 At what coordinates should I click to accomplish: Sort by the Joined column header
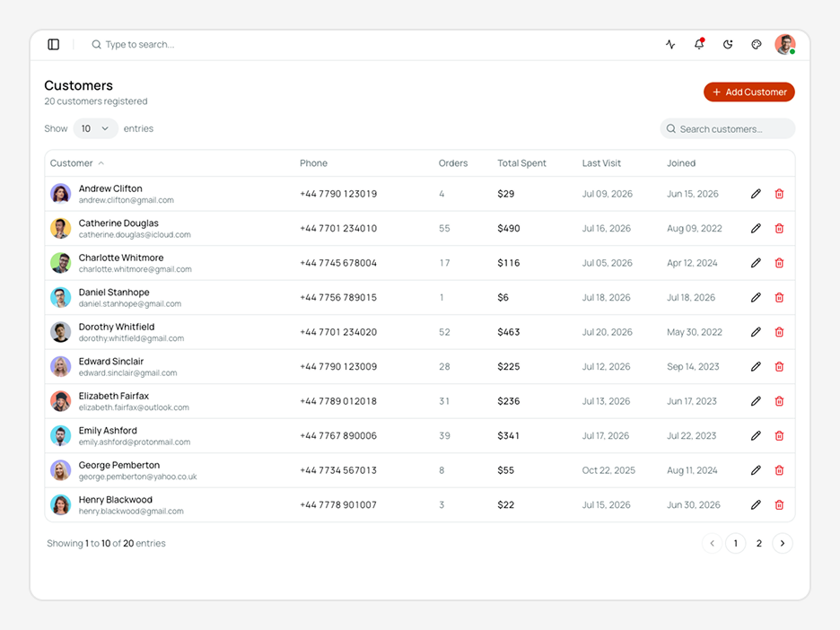tap(681, 163)
